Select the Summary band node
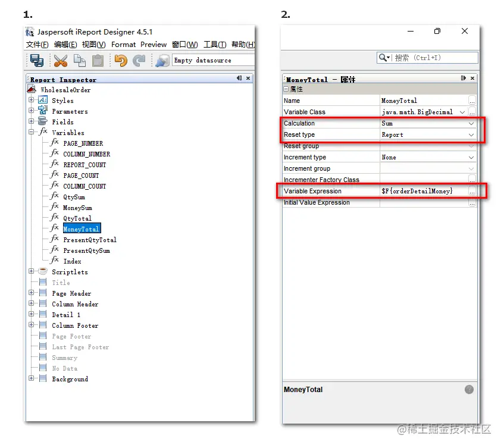 (65, 358)
